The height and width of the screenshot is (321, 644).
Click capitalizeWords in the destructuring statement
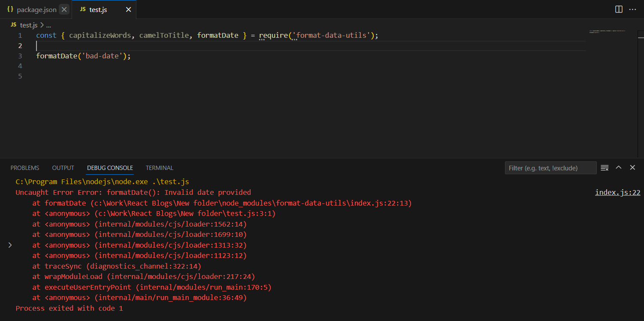(x=100, y=36)
